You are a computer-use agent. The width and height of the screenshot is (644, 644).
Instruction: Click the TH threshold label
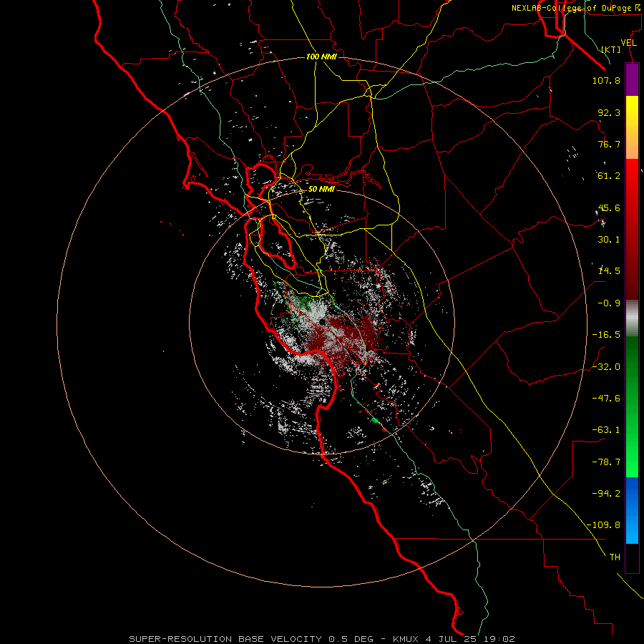(x=615, y=557)
